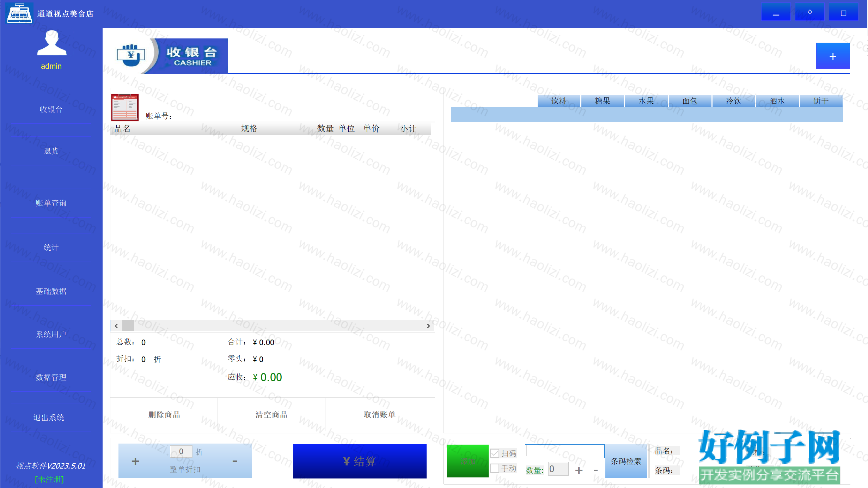The image size is (868, 488).
Task: Click the cashier hand-with-yen logo icon
Action: tap(131, 55)
